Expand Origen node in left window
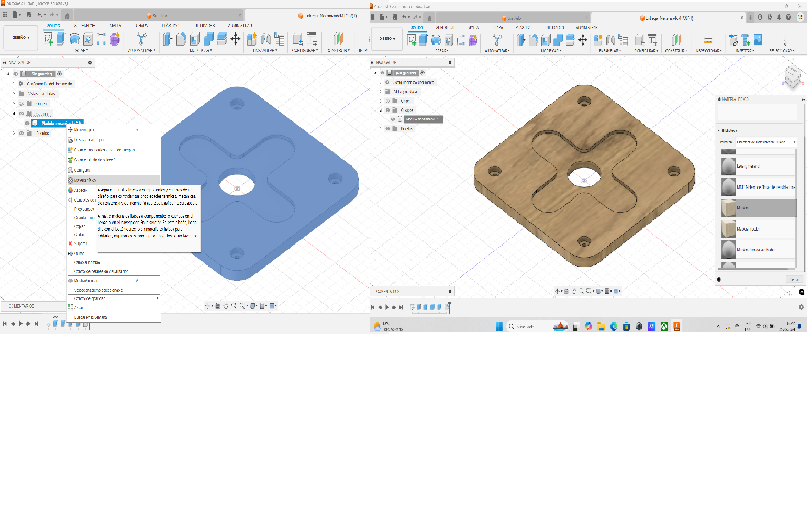The height and width of the screenshot is (532, 811). click(14, 104)
